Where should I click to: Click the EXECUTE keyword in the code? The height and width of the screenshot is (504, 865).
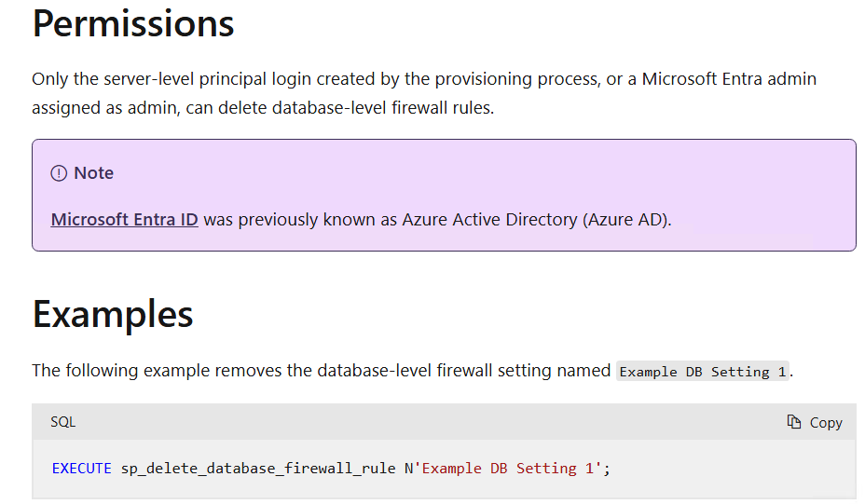(x=82, y=469)
